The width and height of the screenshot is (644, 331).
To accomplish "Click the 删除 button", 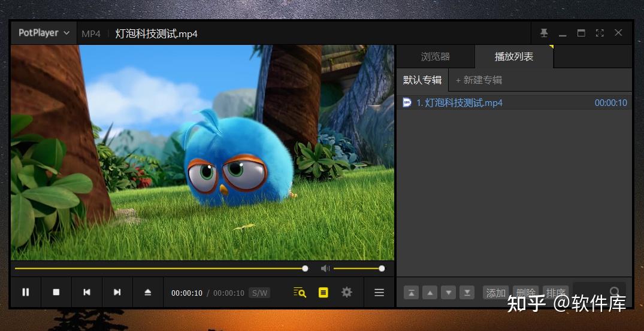I will click(526, 293).
